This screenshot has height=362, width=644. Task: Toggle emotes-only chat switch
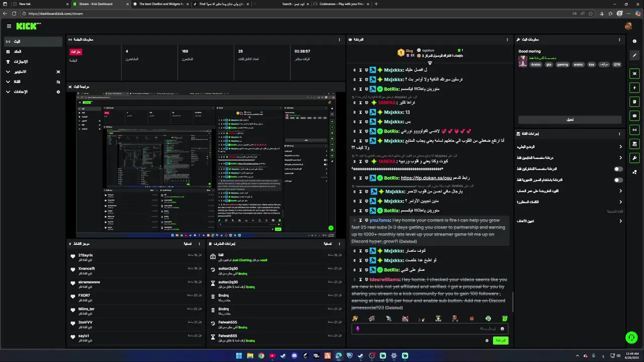618,180
